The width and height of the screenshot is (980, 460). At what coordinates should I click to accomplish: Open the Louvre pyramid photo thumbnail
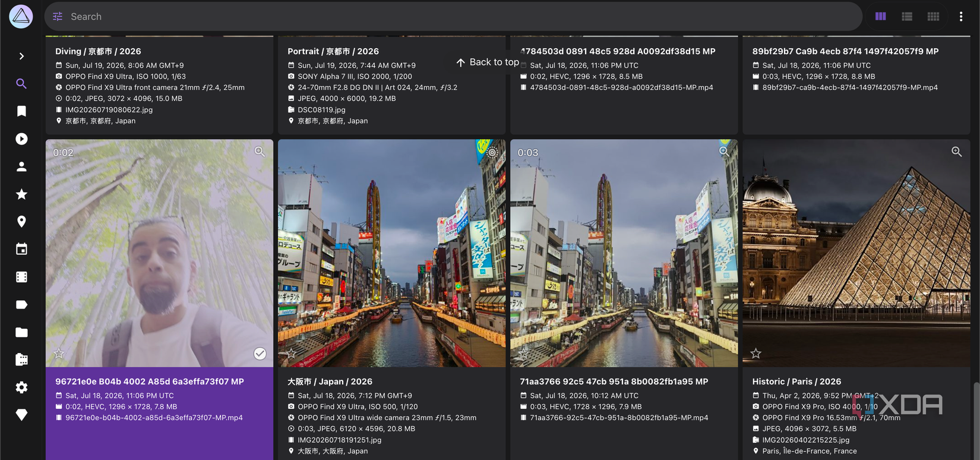click(856, 253)
